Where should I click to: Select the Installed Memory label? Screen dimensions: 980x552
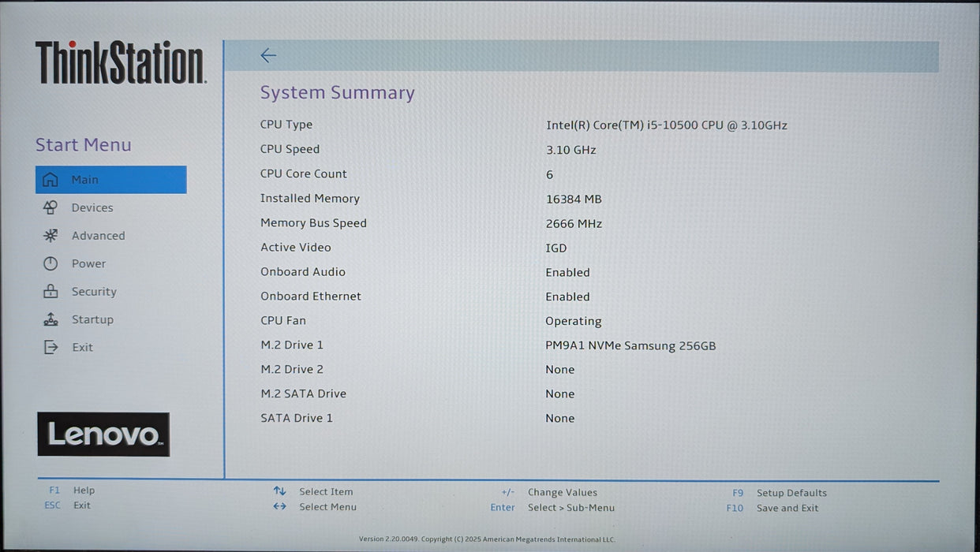coord(310,199)
